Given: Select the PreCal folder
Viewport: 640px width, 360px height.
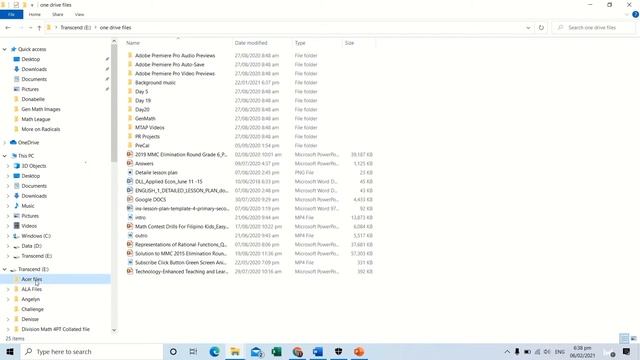Looking at the screenshot, I should [142, 146].
